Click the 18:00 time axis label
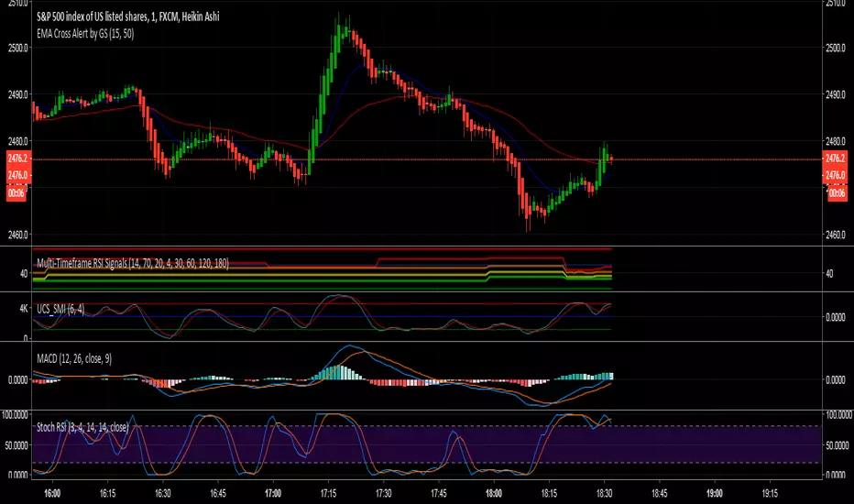The width and height of the screenshot is (854, 504). coord(494,492)
